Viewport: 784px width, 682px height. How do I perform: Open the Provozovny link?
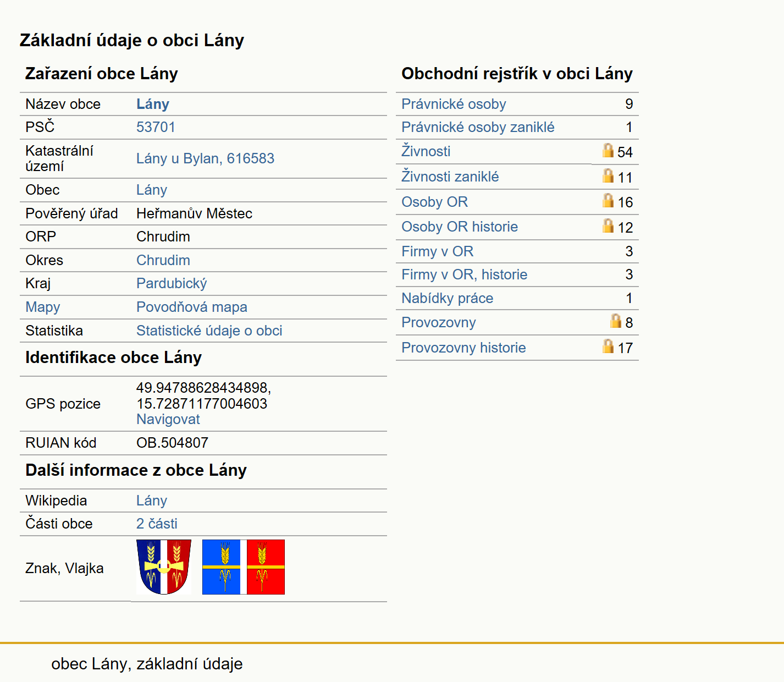(439, 322)
